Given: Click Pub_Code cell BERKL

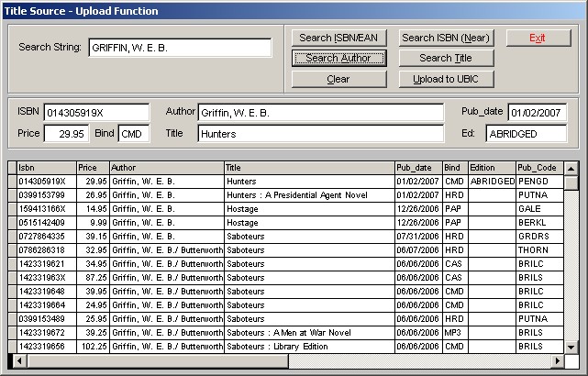Looking at the screenshot, I should tap(540, 223).
